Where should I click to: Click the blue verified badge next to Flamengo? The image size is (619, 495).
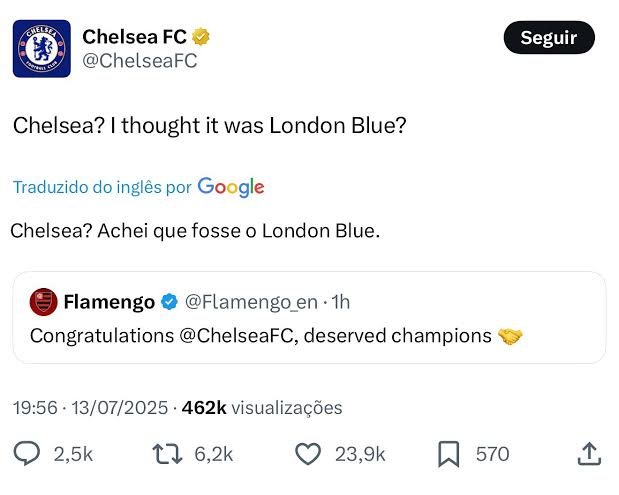point(169,302)
